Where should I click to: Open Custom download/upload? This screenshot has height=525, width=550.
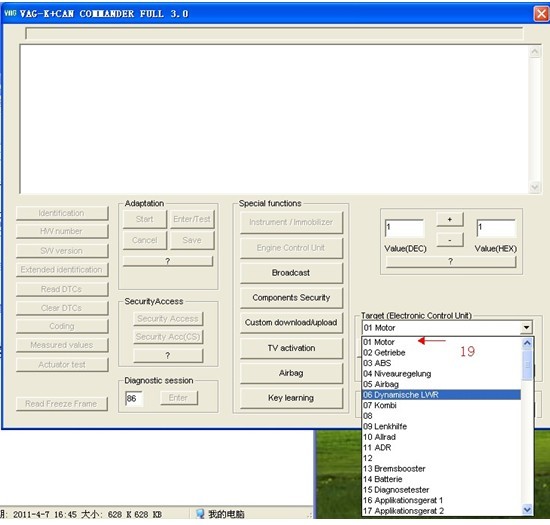click(x=291, y=323)
